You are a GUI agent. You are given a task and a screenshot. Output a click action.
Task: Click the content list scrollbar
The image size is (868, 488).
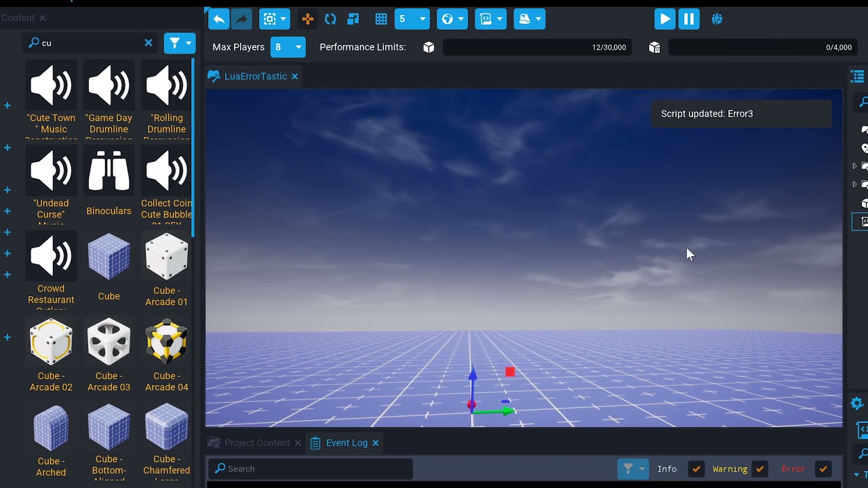[193, 148]
